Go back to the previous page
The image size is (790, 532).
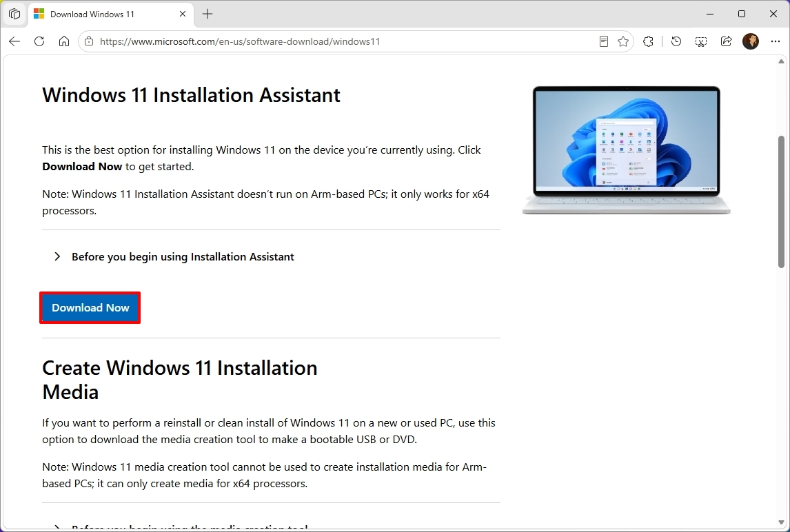coord(14,41)
